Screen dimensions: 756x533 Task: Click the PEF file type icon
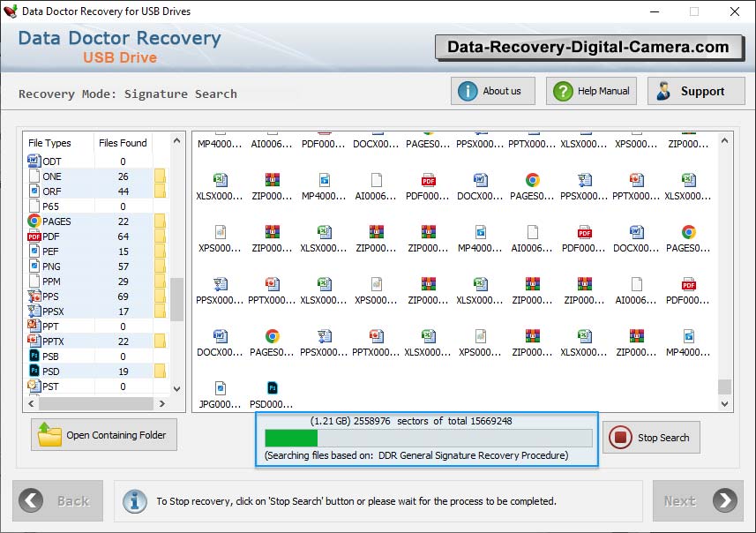[x=34, y=251]
